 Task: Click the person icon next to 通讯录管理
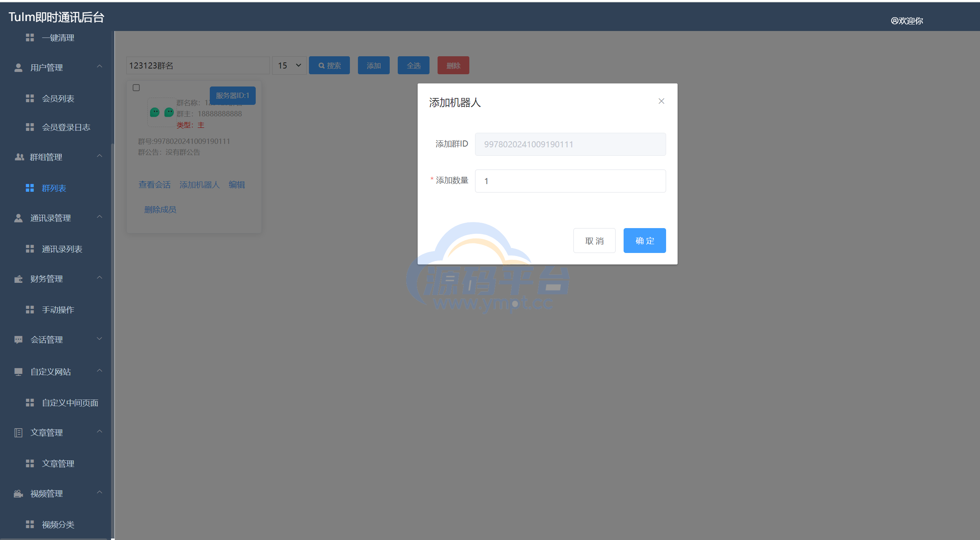pyautogui.click(x=18, y=218)
